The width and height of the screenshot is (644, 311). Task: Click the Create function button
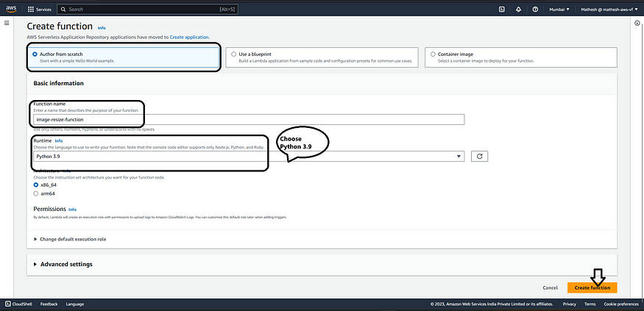click(592, 287)
